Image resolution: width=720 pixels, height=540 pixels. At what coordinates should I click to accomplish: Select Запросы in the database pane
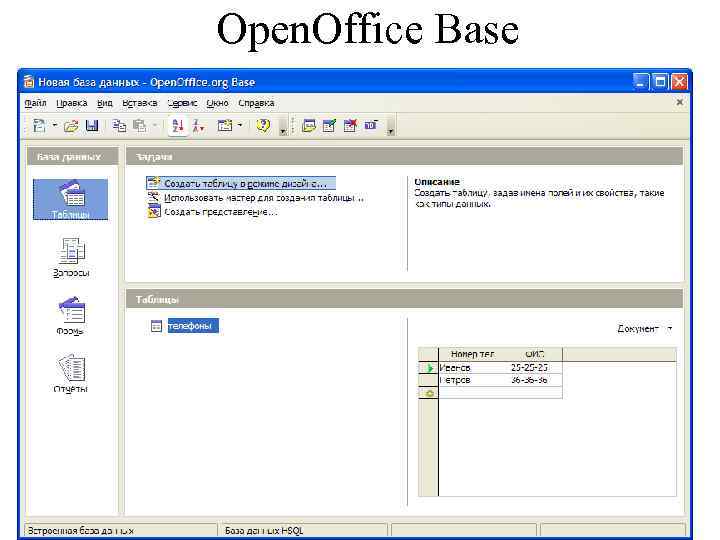[x=71, y=258]
